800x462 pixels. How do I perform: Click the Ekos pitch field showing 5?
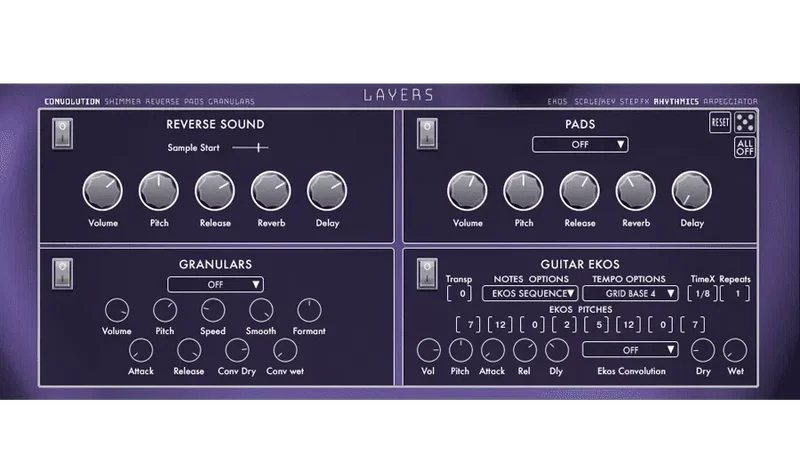596,325
